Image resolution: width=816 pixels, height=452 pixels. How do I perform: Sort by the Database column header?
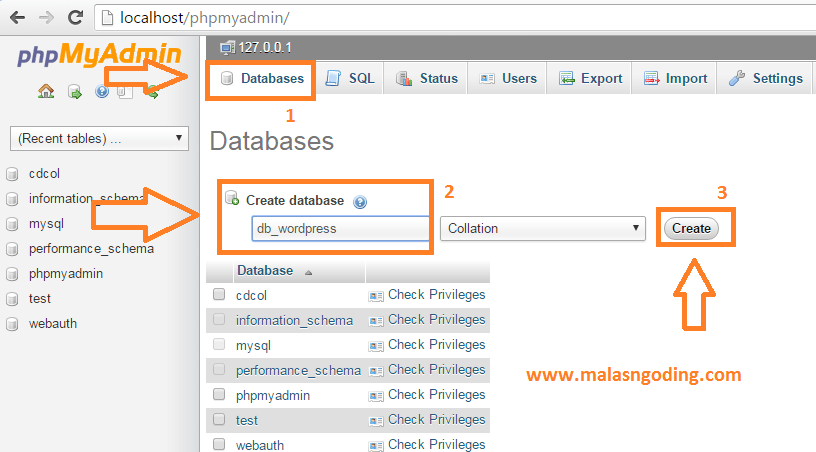tap(265, 271)
